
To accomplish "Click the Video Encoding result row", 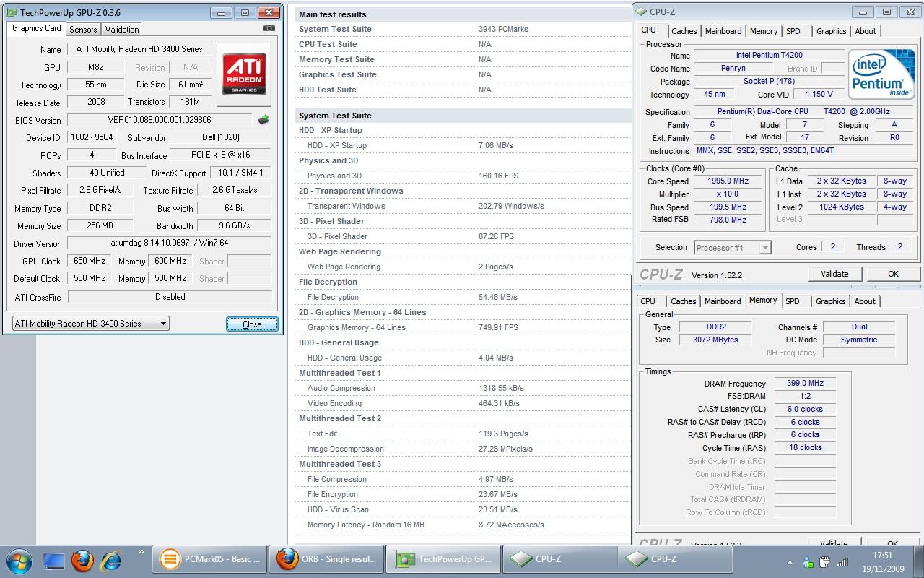I will pos(463,403).
